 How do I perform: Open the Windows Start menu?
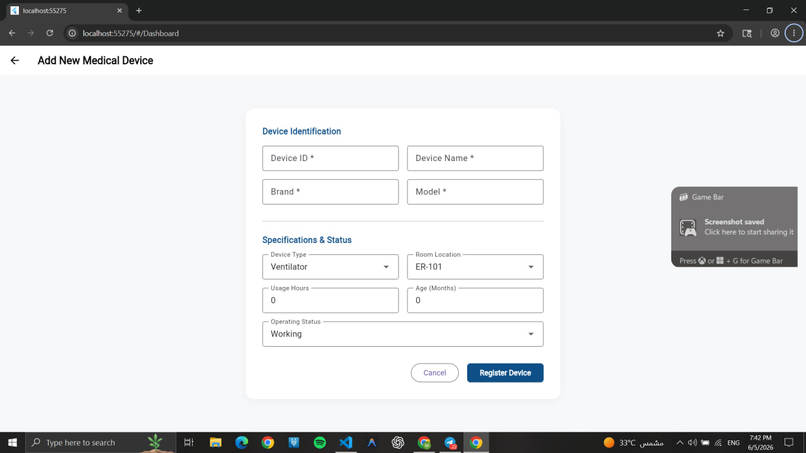[12, 442]
